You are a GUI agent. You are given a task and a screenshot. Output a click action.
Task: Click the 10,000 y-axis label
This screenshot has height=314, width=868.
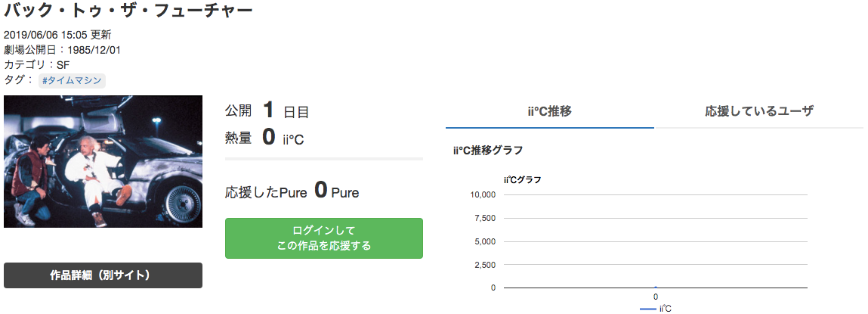point(482,194)
